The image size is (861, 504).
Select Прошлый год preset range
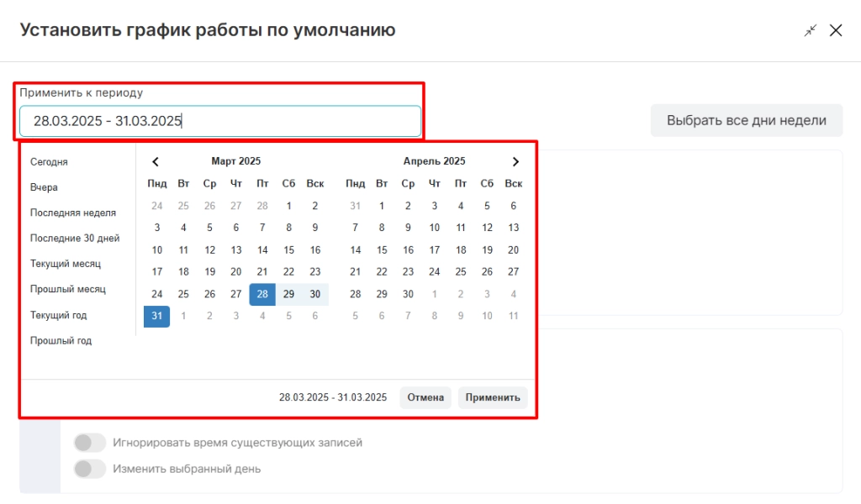pyautogui.click(x=61, y=340)
